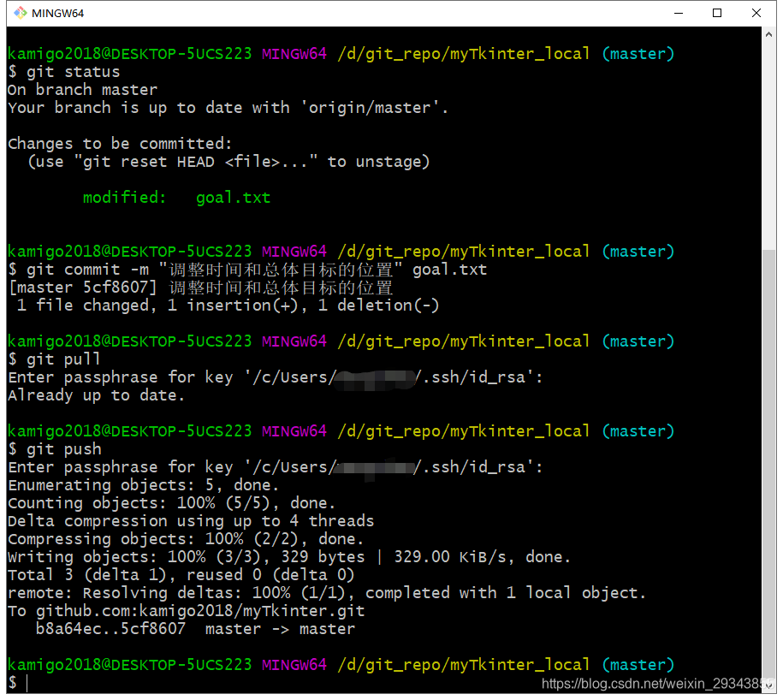Click 'Delta compression using up to 4 threads'

point(191,521)
